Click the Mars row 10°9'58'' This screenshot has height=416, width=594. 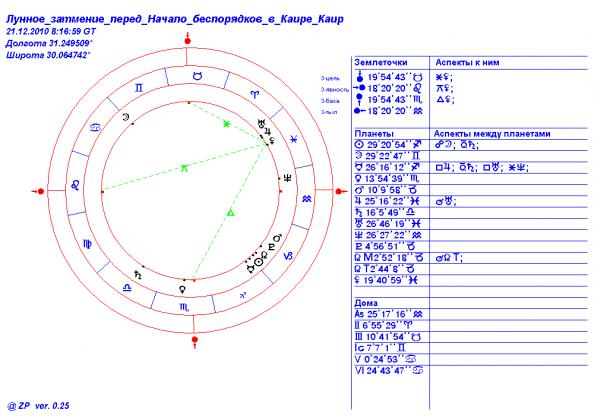(386, 190)
